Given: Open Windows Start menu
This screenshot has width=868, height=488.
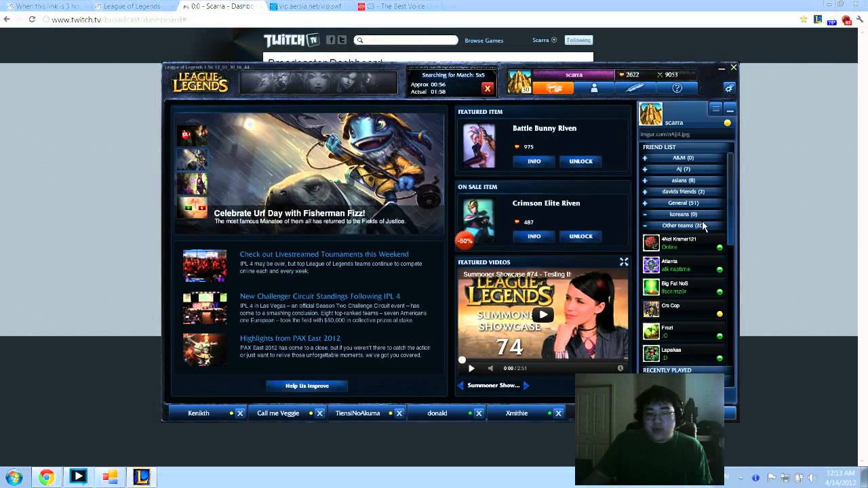Looking at the screenshot, I should click(x=14, y=477).
